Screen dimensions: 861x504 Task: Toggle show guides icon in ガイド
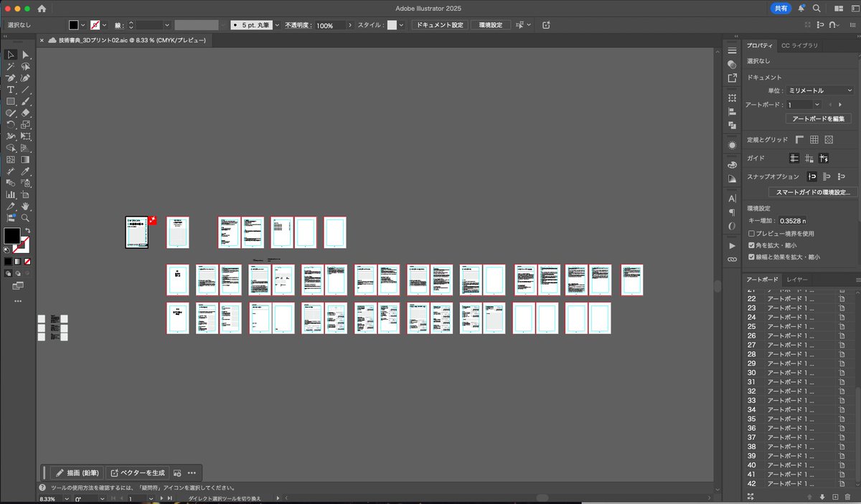(x=794, y=158)
